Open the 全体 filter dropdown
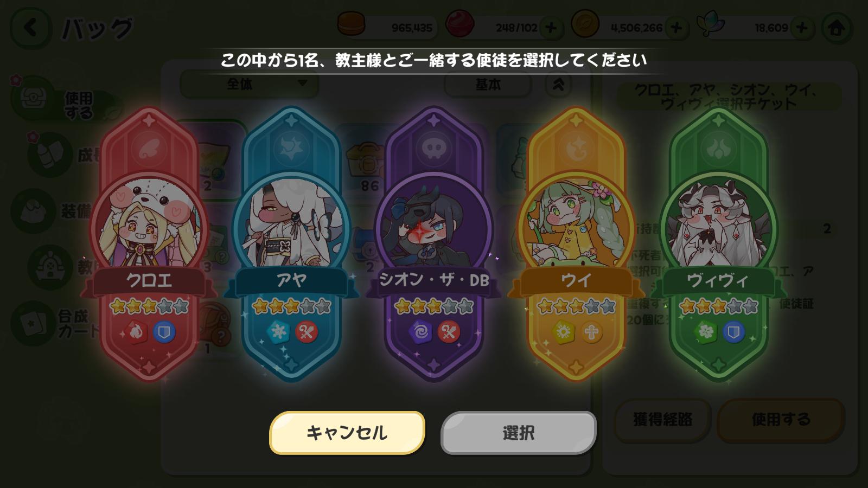 coord(249,84)
